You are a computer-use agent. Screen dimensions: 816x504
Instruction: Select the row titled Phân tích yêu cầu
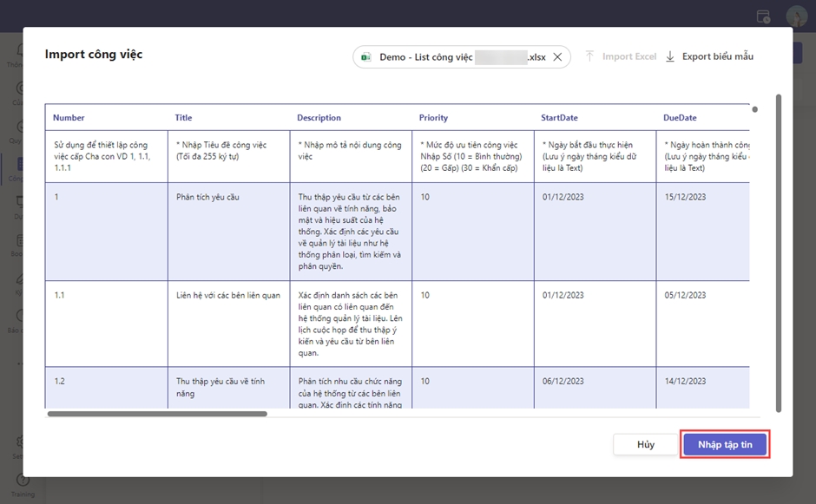[x=207, y=197]
